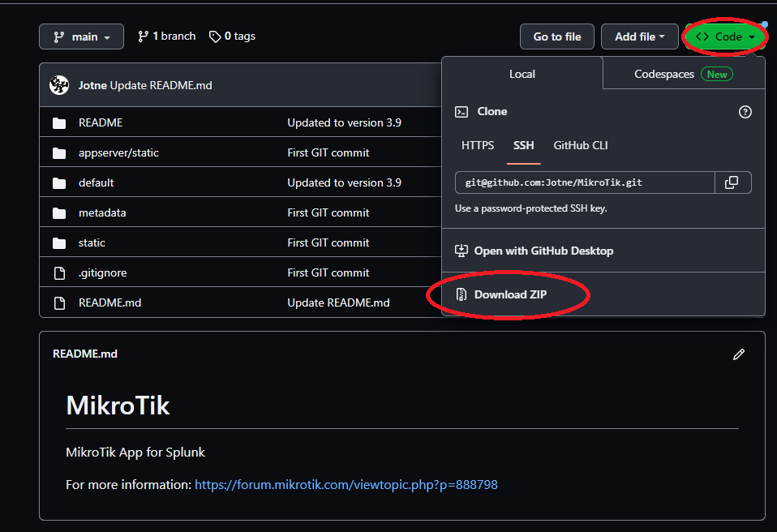Expand the green Code dropdown

pos(724,36)
